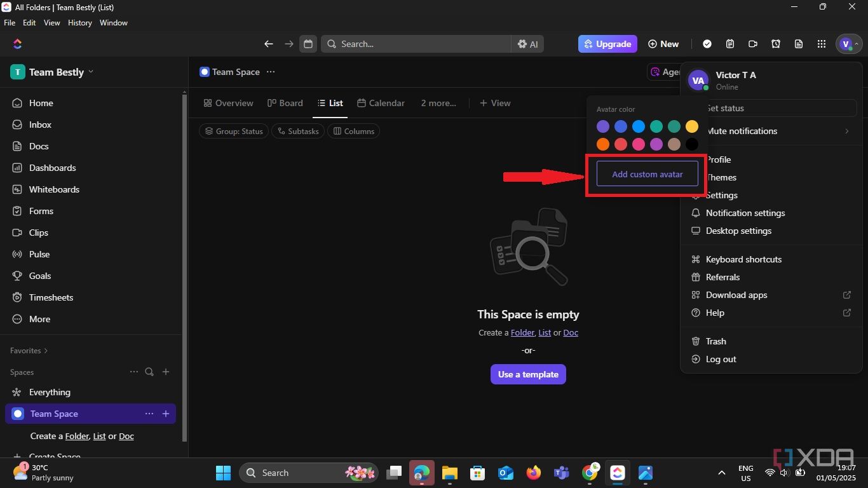Image resolution: width=868 pixels, height=488 pixels.
Task: Choose the orange avatar color
Action: click(603, 144)
